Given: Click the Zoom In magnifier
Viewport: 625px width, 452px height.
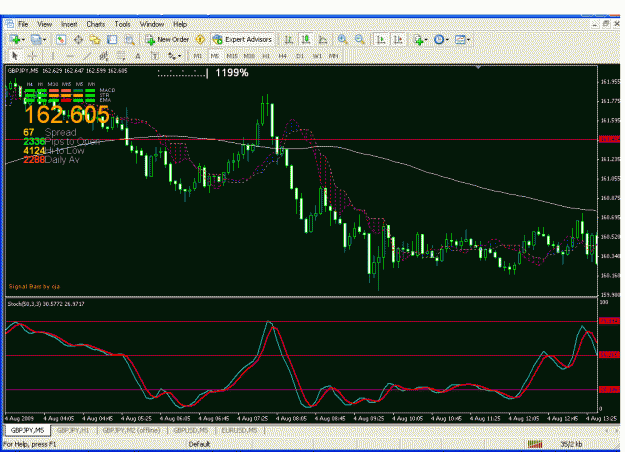Looking at the screenshot, I should point(342,39).
